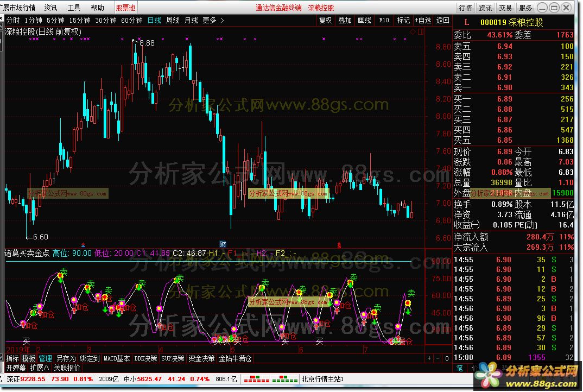The height and width of the screenshot is (392, 583).
Task: Switch to the 周线 weekly chart
Action: tap(173, 21)
